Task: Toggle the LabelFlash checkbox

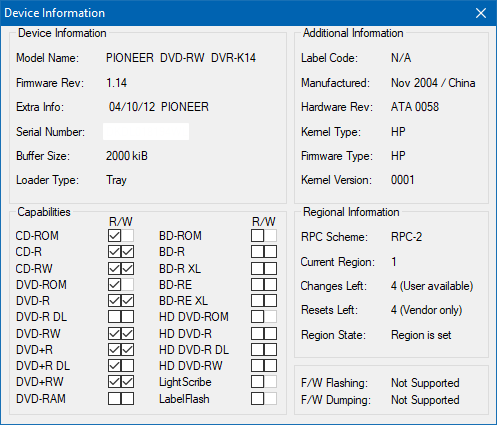Action: (x=257, y=399)
